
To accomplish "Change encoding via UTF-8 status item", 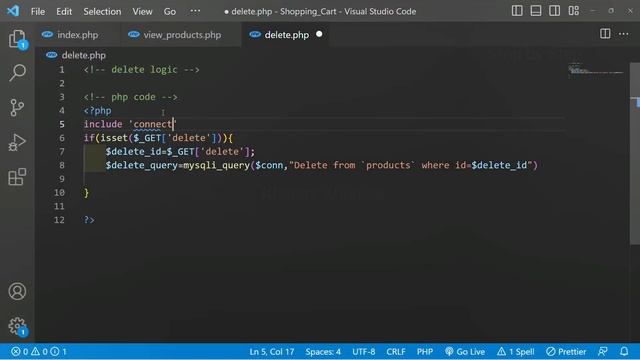I will pos(364,351).
